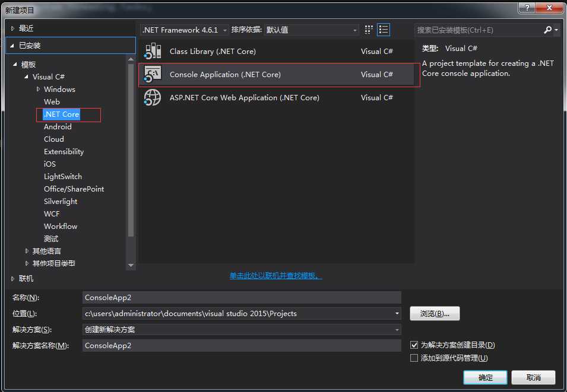Screen dimensions: 567x392
Task: Collapse the 已安装 section
Action: (12, 46)
